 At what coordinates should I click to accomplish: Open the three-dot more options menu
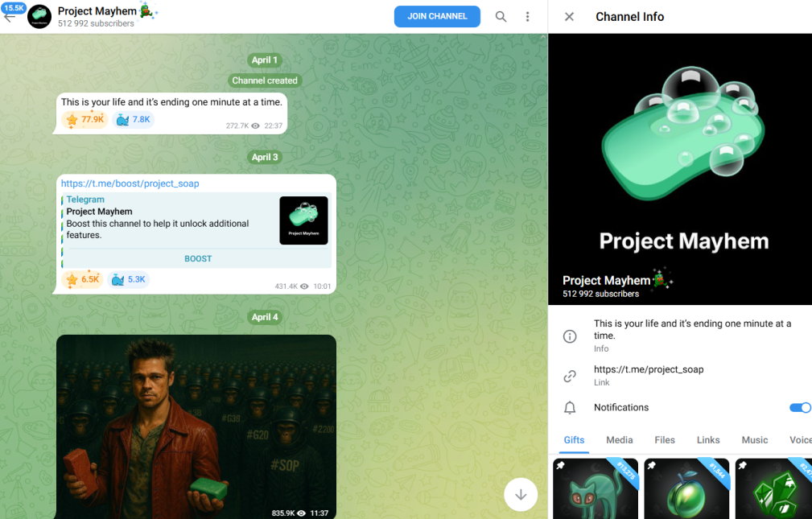pyautogui.click(x=527, y=17)
